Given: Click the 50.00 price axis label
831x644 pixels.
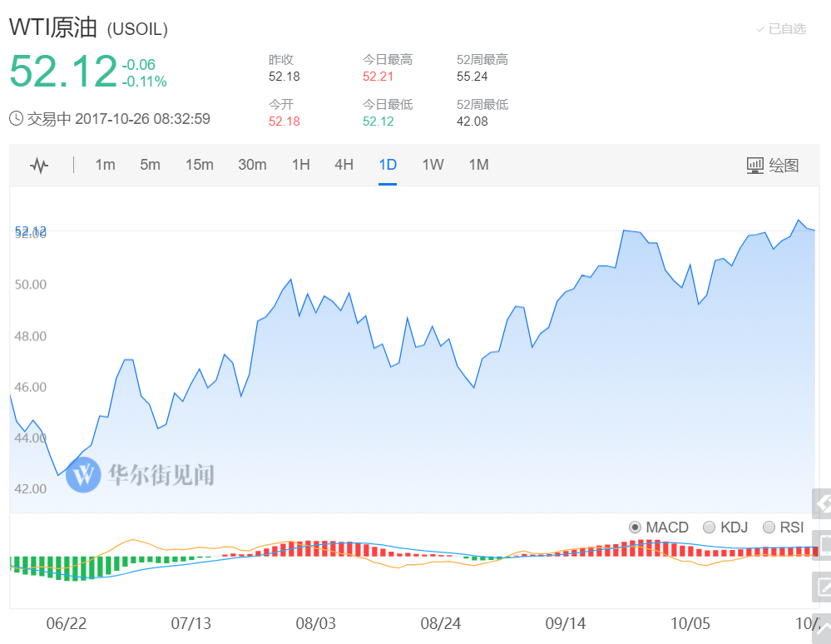Looking at the screenshot, I should [30, 285].
